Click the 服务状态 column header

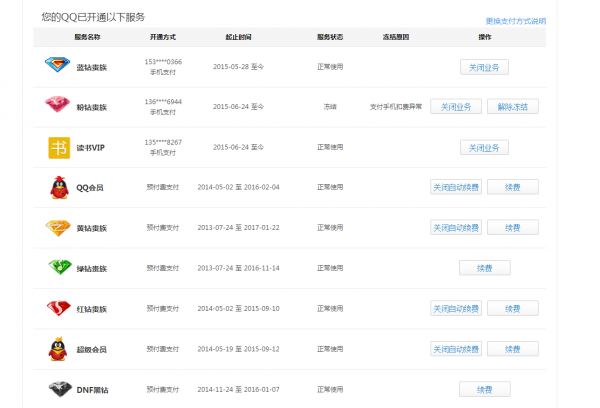pos(330,37)
